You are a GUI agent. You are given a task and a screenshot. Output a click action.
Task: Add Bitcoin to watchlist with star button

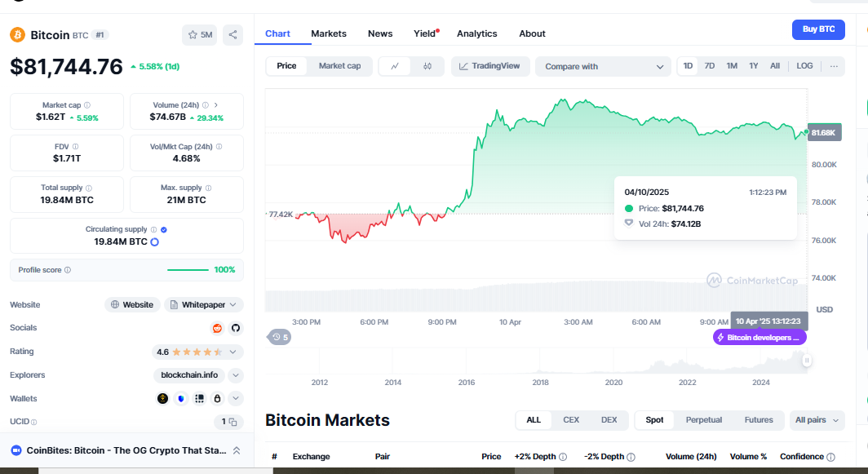[x=199, y=35]
